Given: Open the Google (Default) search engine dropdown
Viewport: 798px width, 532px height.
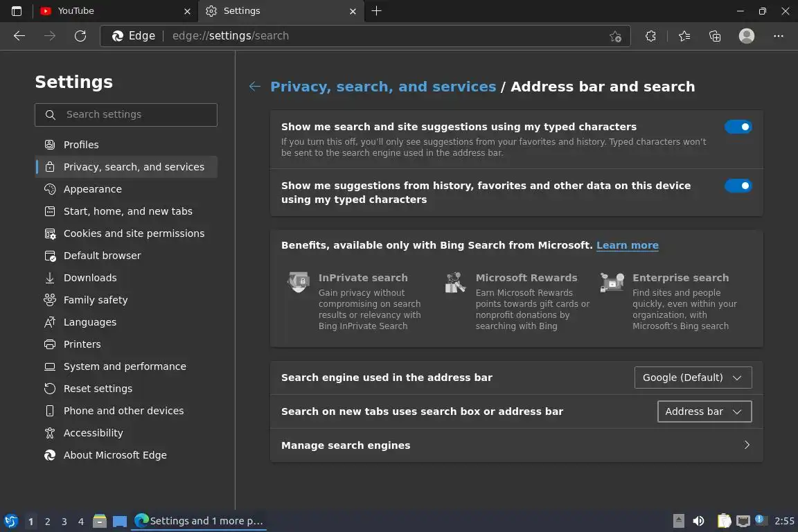Looking at the screenshot, I should pyautogui.click(x=693, y=378).
